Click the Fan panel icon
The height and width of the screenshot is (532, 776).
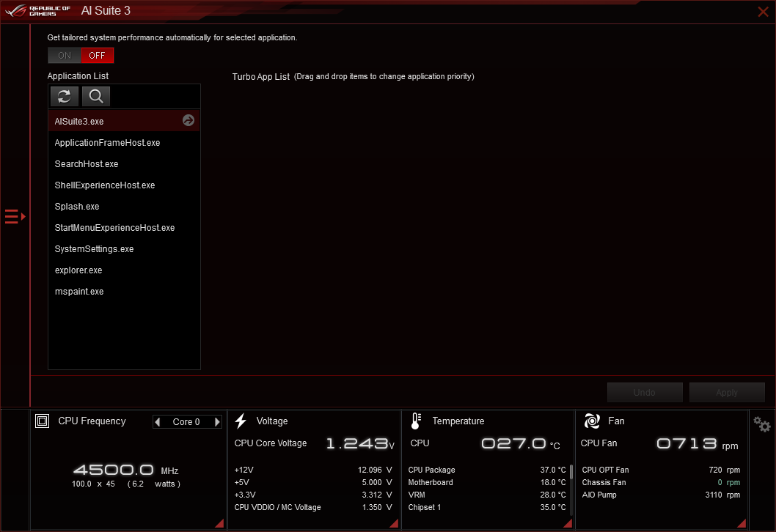[593, 421]
